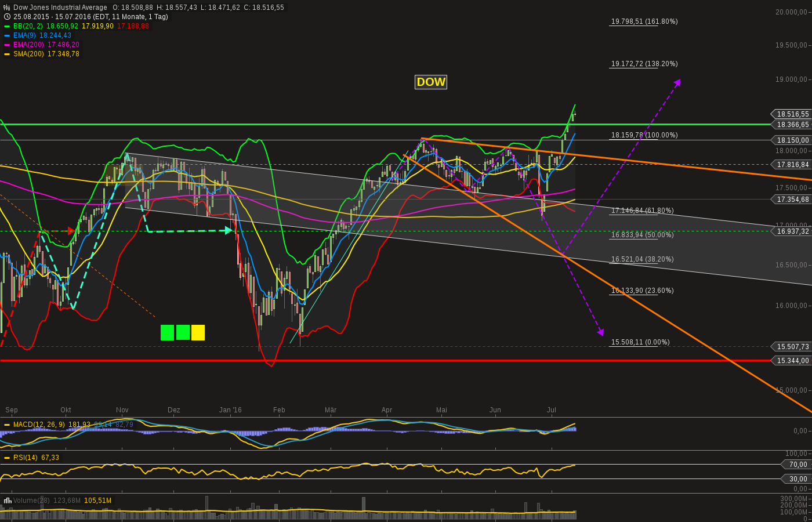Click the Mai label on the time axis

point(442,410)
